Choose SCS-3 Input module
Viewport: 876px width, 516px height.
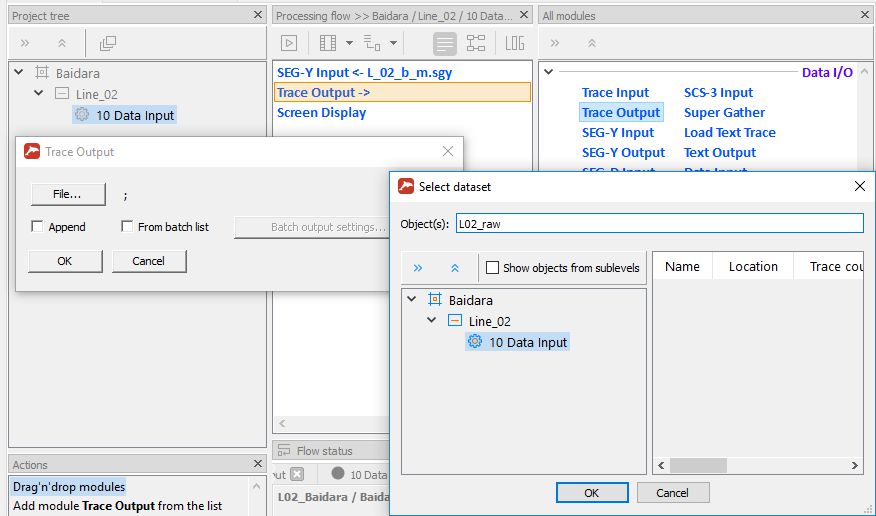point(718,92)
